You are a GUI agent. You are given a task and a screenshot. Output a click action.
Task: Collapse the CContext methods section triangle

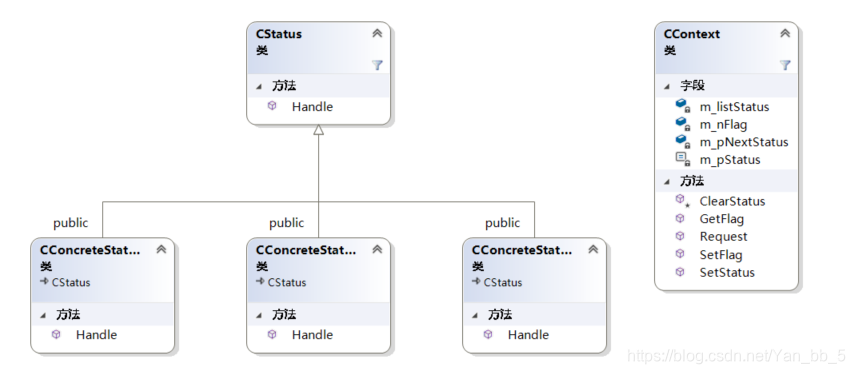click(x=667, y=182)
